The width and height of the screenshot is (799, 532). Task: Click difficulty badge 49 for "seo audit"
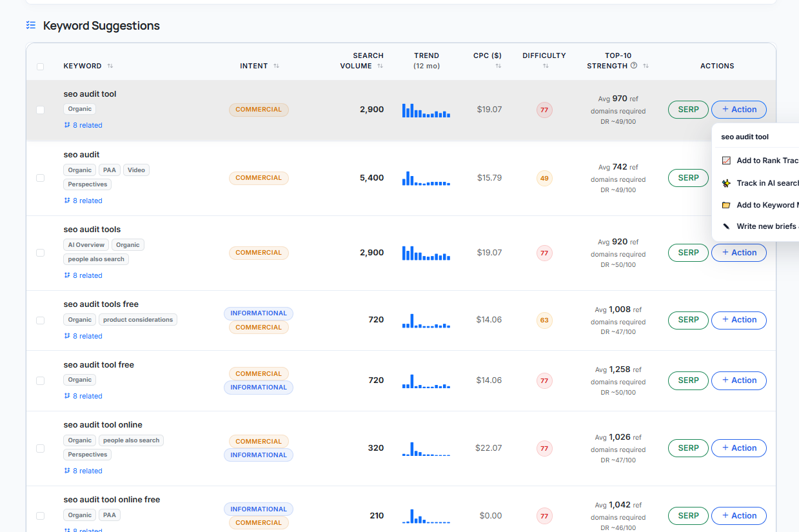pos(544,178)
